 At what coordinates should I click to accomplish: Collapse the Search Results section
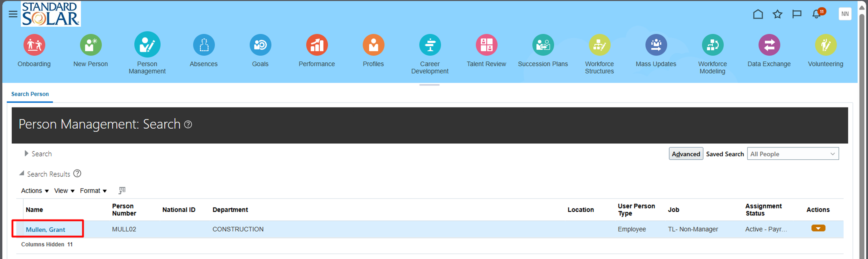pos(21,173)
